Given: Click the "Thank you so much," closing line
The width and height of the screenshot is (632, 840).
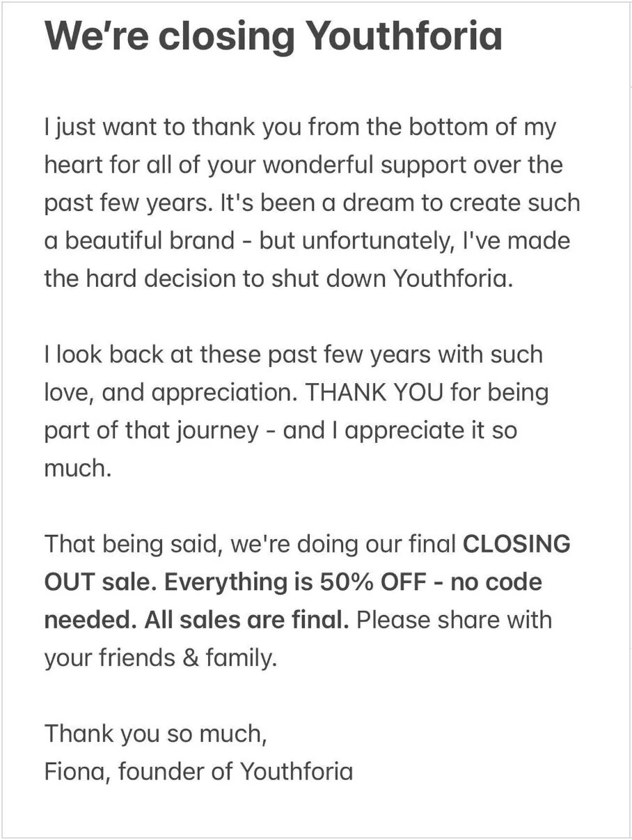Looking at the screenshot, I should pyautogui.click(x=156, y=734).
